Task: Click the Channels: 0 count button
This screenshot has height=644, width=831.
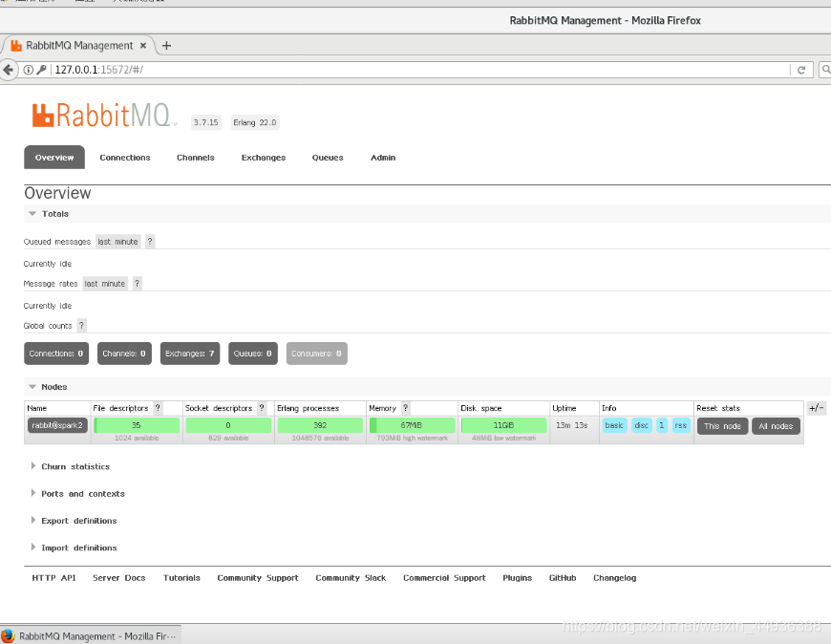Action: 124,354
